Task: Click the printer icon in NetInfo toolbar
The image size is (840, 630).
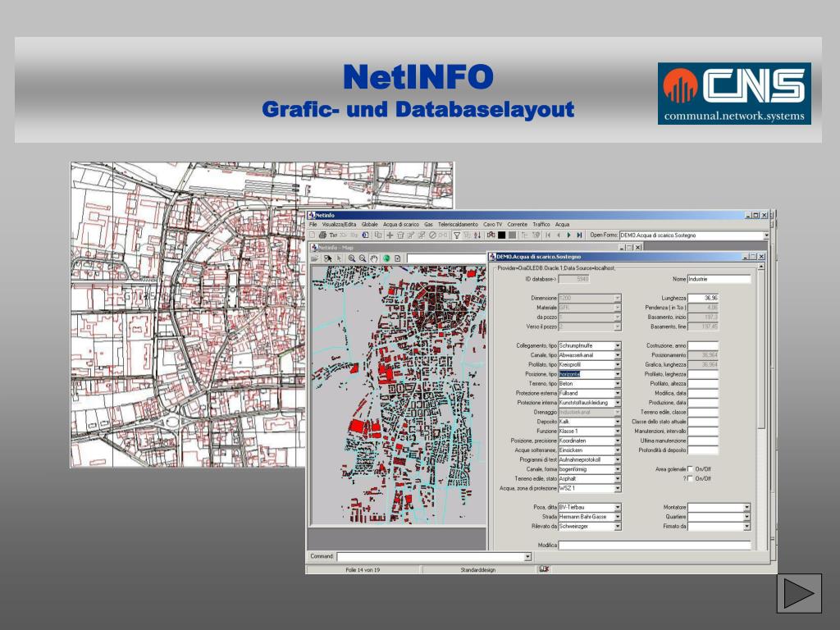Action: point(322,235)
